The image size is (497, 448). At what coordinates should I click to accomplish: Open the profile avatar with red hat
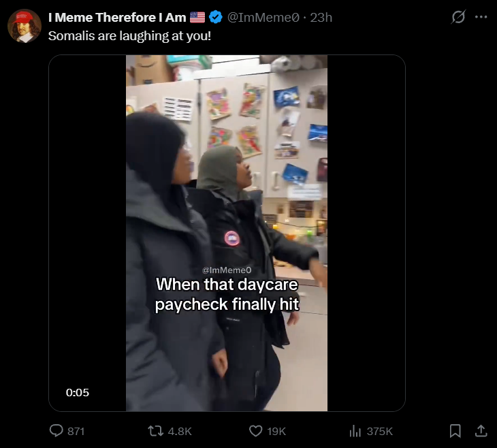25,26
